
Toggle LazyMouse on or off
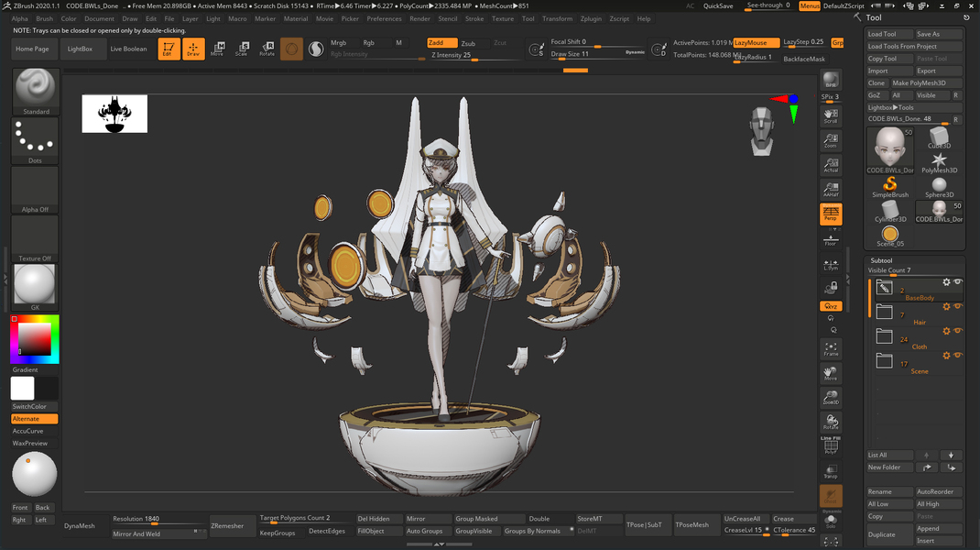(756, 43)
